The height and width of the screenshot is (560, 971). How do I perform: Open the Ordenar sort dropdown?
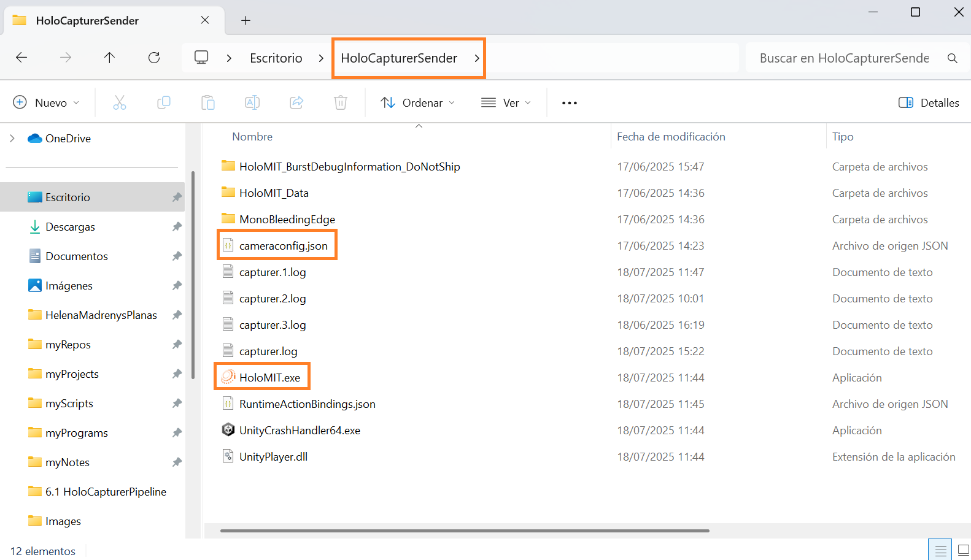click(x=418, y=102)
